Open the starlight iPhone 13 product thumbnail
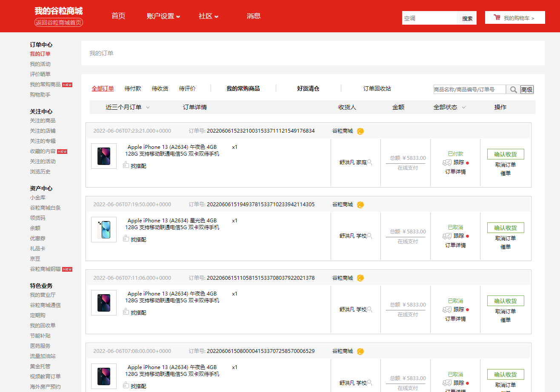 pyautogui.click(x=104, y=230)
